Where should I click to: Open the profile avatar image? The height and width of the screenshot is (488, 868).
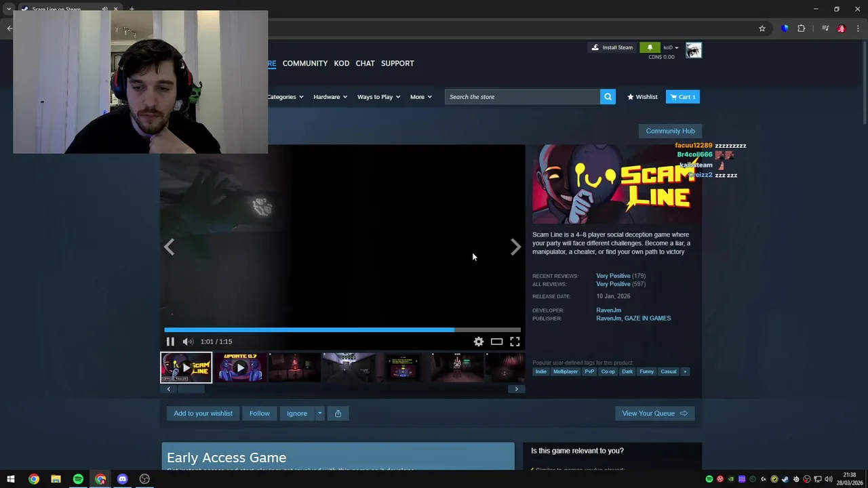[694, 50]
